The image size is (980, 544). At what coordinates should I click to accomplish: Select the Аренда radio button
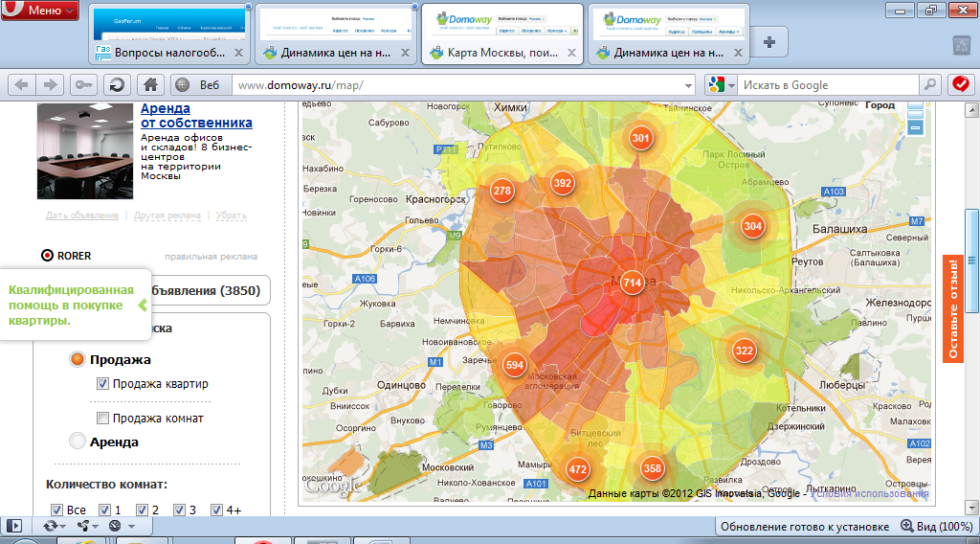[78, 441]
